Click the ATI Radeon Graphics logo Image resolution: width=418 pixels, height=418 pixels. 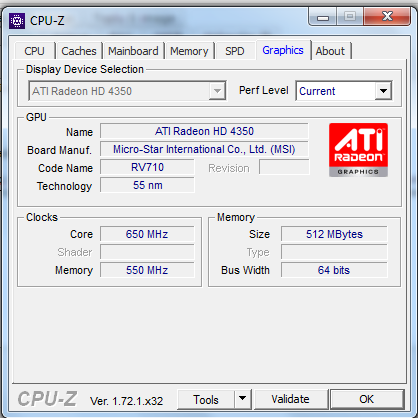point(358,150)
